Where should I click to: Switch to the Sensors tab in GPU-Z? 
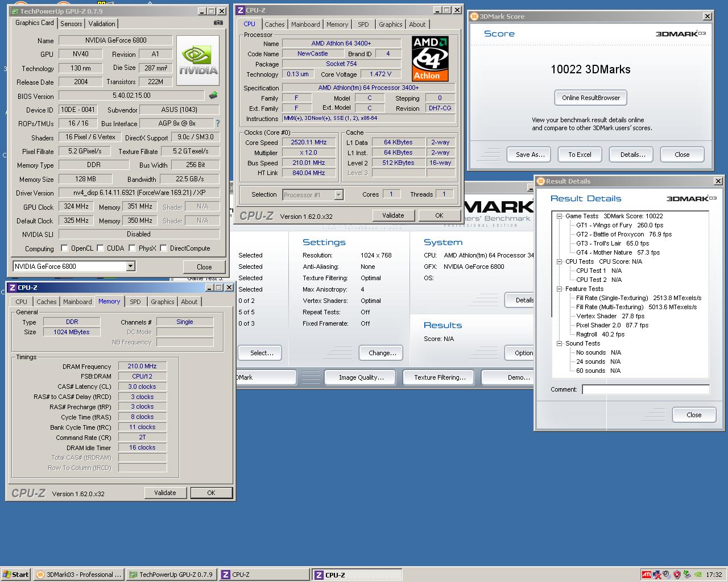coord(71,24)
